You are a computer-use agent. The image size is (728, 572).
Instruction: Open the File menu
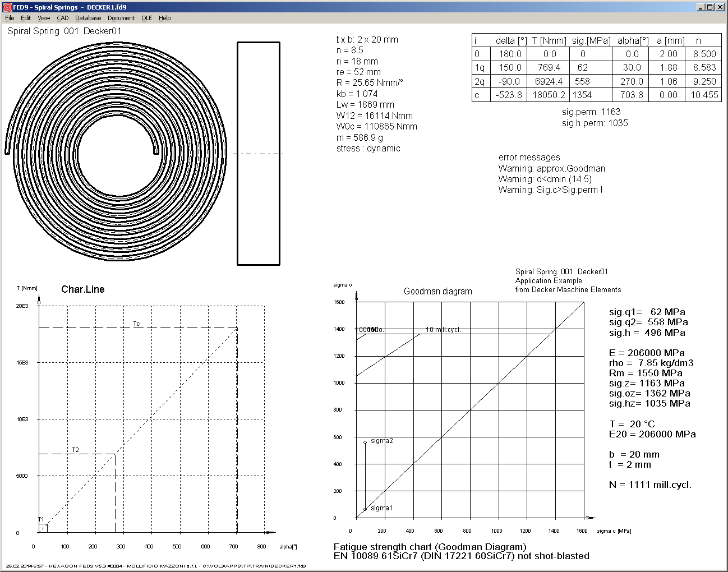coord(10,18)
